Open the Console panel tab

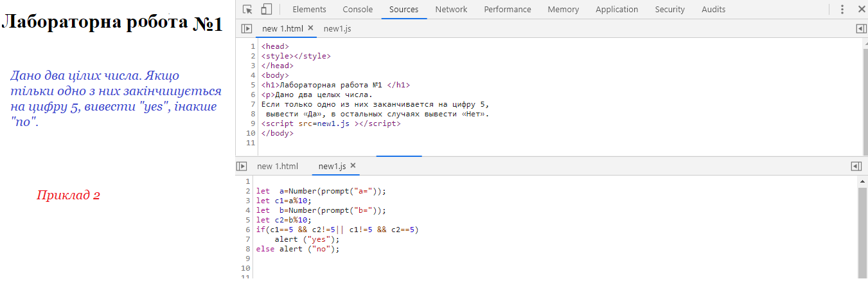click(357, 10)
